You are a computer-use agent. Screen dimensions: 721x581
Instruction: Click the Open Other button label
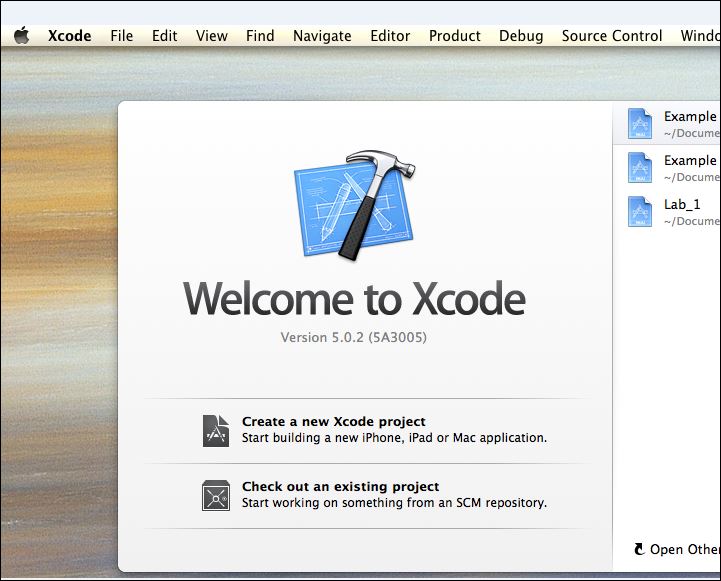pos(685,549)
